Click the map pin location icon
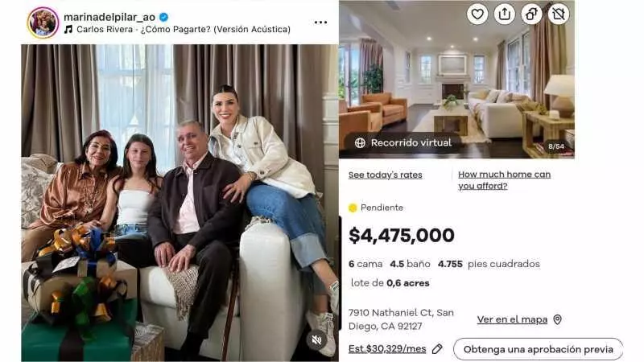The image size is (644, 362). (557, 319)
